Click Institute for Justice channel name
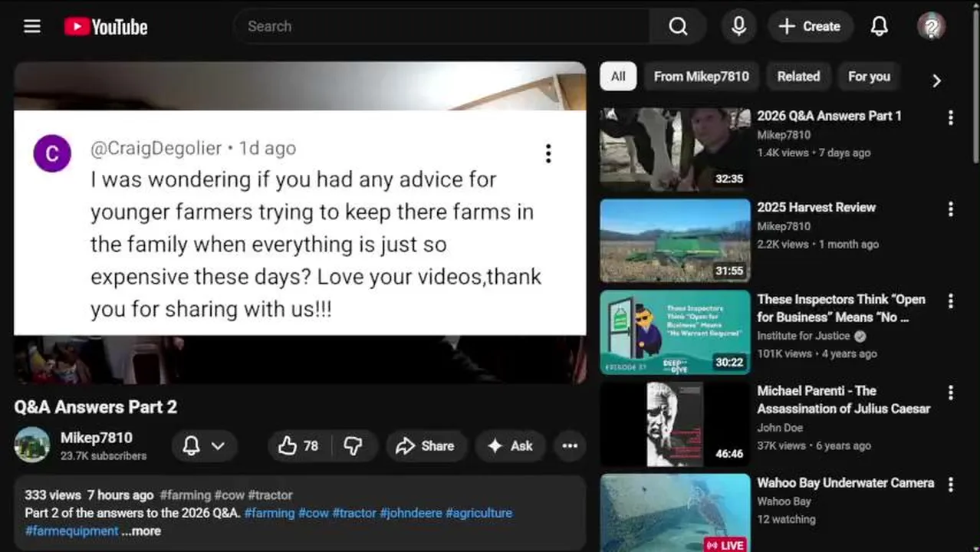 pyautogui.click(x=804, y=336)
